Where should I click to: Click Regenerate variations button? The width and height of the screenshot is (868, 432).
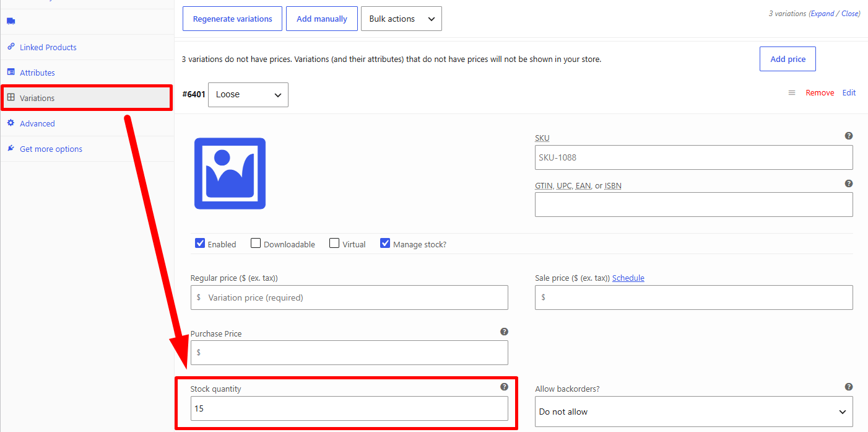(x=232, y=19)
